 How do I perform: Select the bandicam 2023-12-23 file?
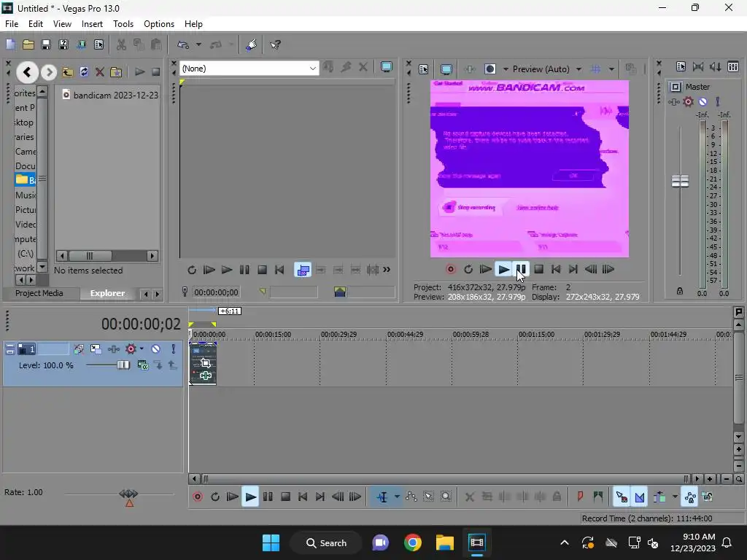tap(111, 95)
